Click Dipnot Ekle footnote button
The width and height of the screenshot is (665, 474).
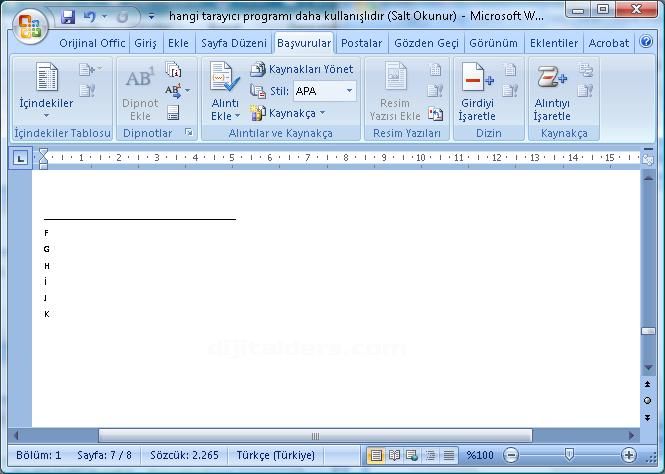coord(140,92)
